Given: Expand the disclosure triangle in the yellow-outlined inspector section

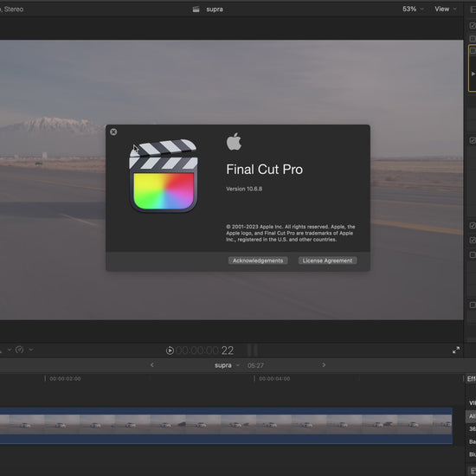Looking at the screenshot, I should (473, 74).
